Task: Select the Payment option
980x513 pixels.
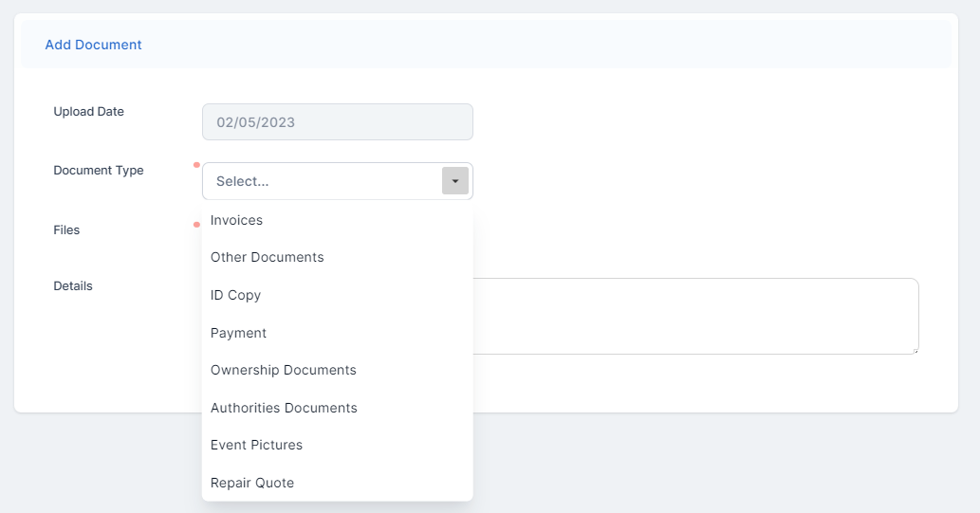Action: 238,333
